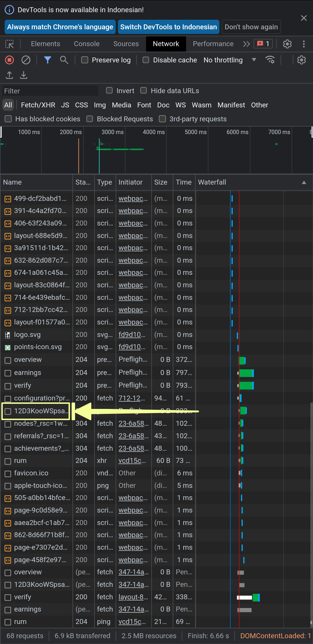Toggle Blocked Requests checkbox

(x=90, y=119)
